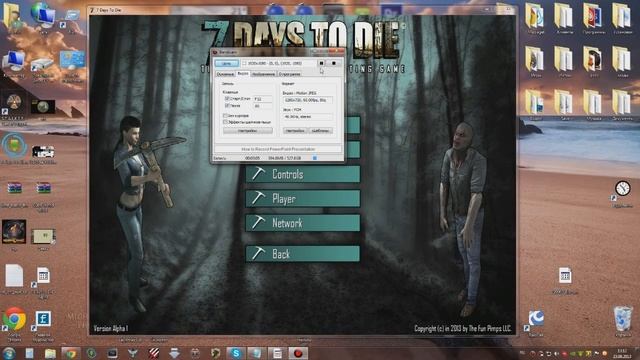The image size is (640, 360).
Task: Select the top-right folder desktop icon
Action: pyautogui.click(x=621, y=16)
